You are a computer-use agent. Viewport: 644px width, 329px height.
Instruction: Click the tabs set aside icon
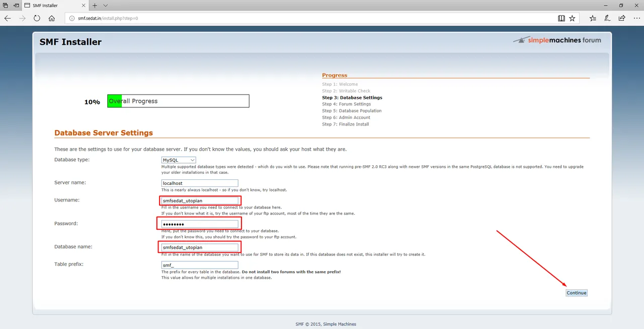[x=6, y=6]
